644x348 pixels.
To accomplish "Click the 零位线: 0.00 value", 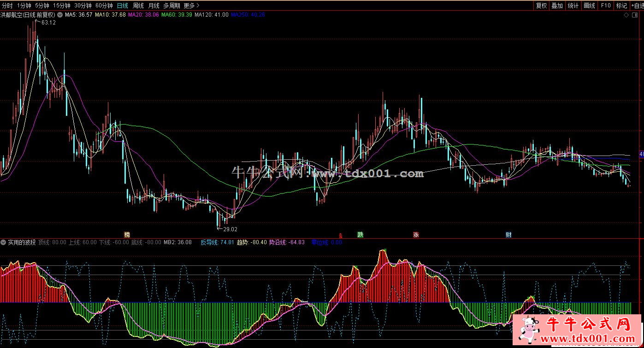I will tap(327, 242).
